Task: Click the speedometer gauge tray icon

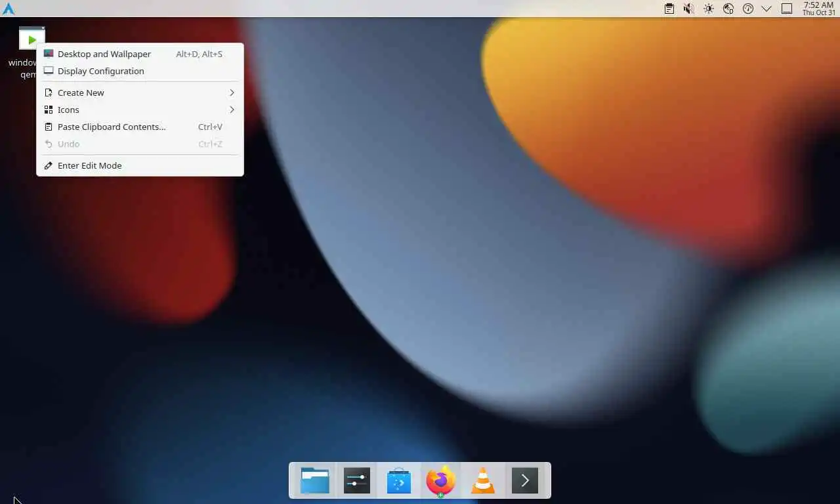Action: (747, 9)
